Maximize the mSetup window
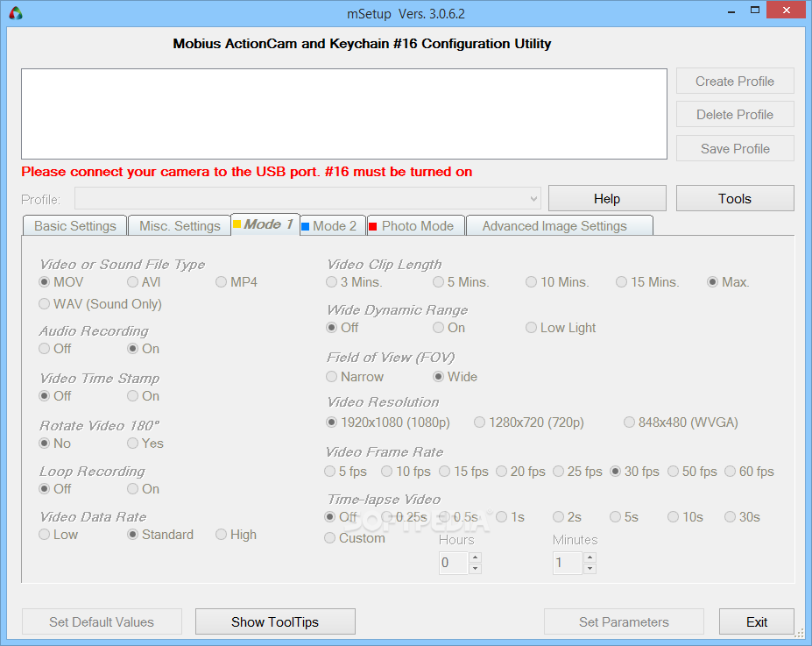Screen dimensions: 812x646 click(x=755, y=11)
